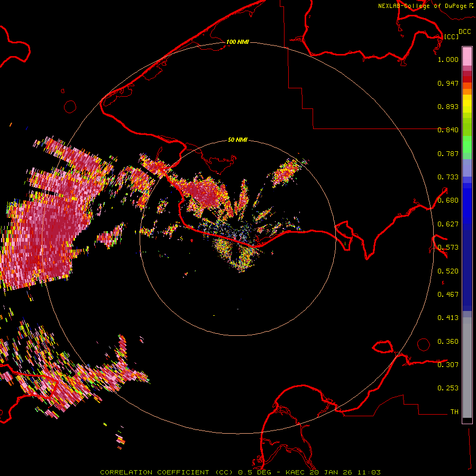Click the 0.467 color scale value
This screenshot has height=476, width=476.
448,295
